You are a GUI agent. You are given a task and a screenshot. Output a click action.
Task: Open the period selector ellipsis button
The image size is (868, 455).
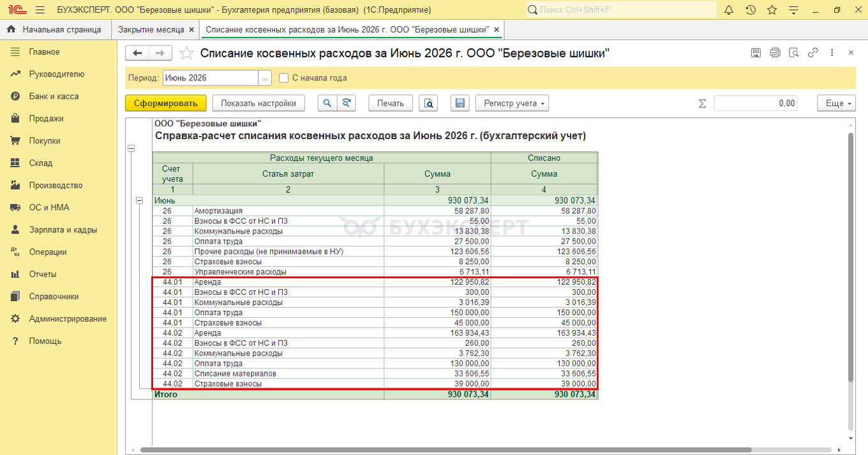[266, 78]
